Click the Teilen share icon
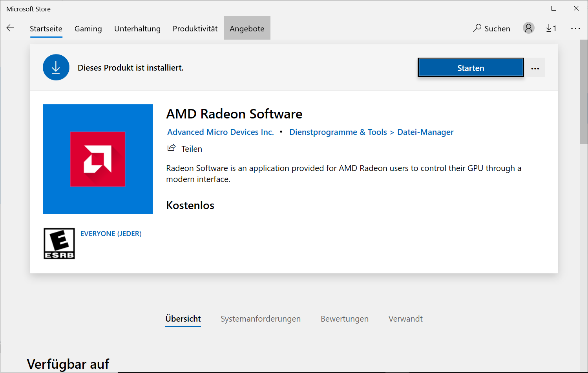 [172, 148]
